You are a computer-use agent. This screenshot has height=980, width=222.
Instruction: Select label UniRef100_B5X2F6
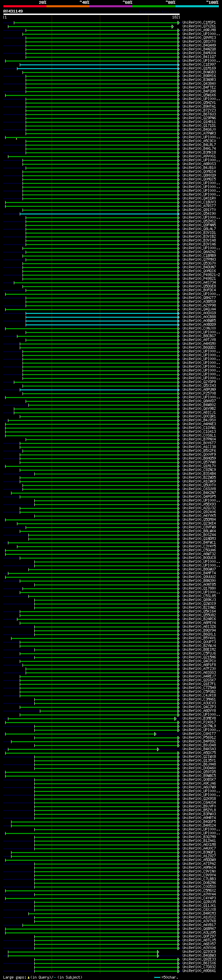pyautogui.click(x=199, y=451)
